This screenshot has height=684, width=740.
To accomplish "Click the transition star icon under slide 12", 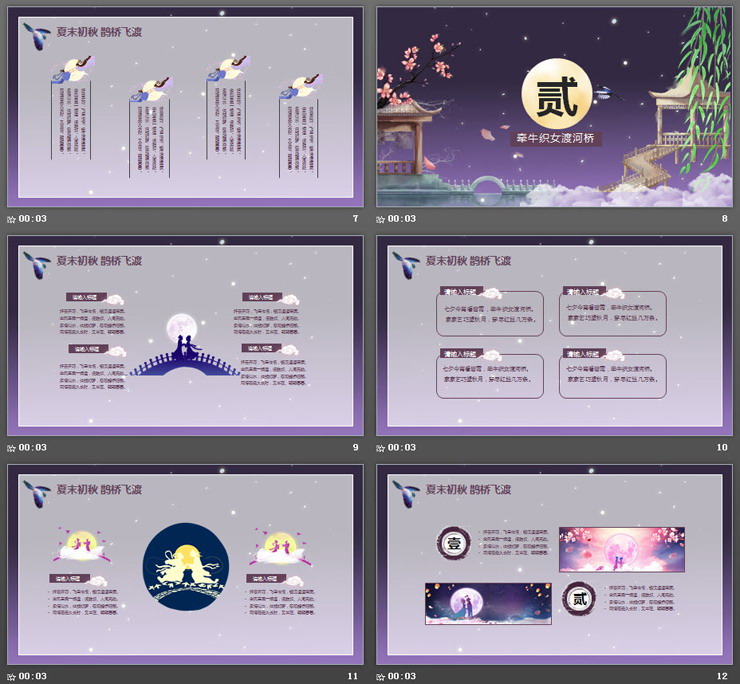I will tap(381, 676).
